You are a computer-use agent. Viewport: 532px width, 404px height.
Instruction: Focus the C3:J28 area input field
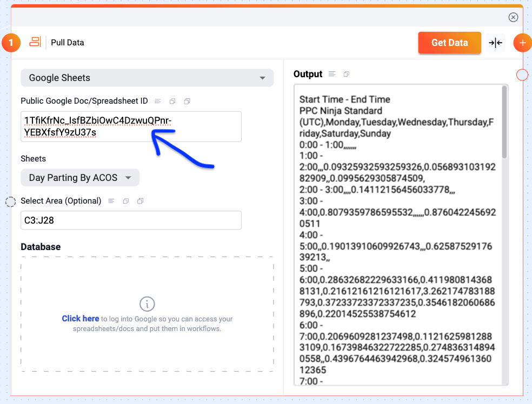[131, 220]
